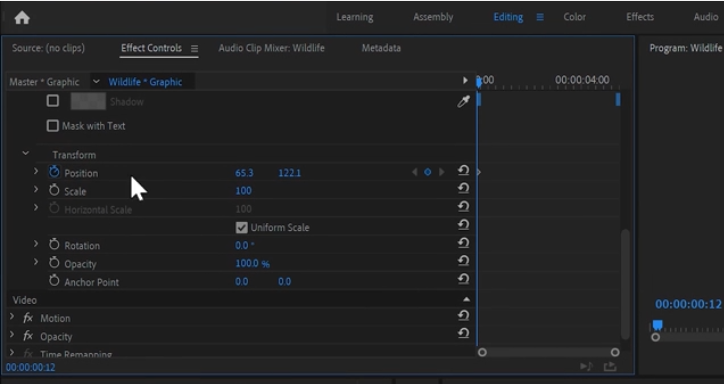Screen dimensions: 724x384
Task: Toggle Opacity fx effect on/off
Action: 28,336
